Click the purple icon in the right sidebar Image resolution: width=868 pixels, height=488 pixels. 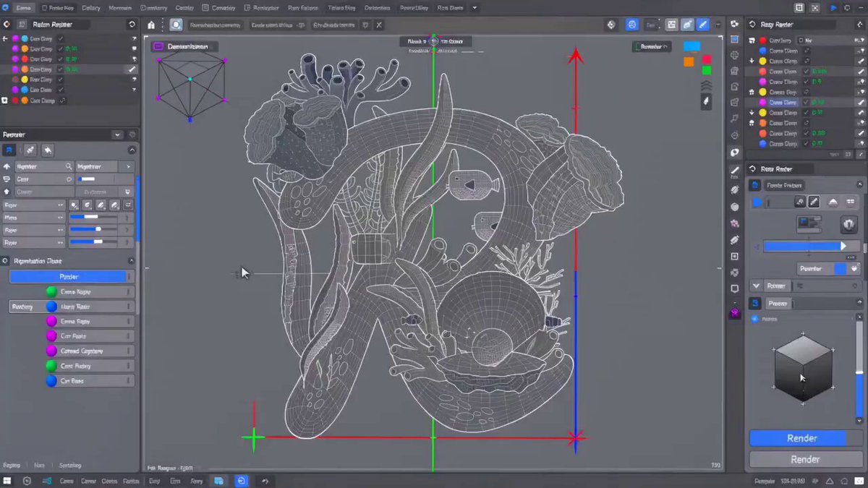[735, 312]
